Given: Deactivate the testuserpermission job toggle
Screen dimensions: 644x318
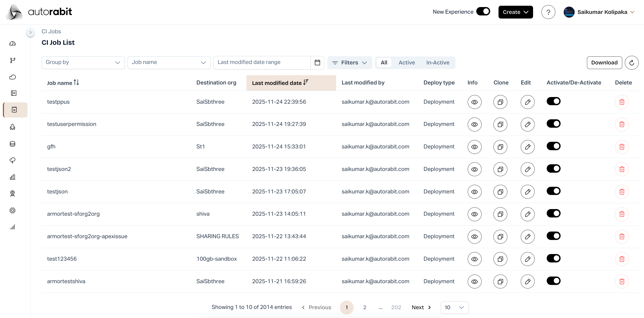Looking at the screenshot, I should pyautogui.click(x=553, y=124).
